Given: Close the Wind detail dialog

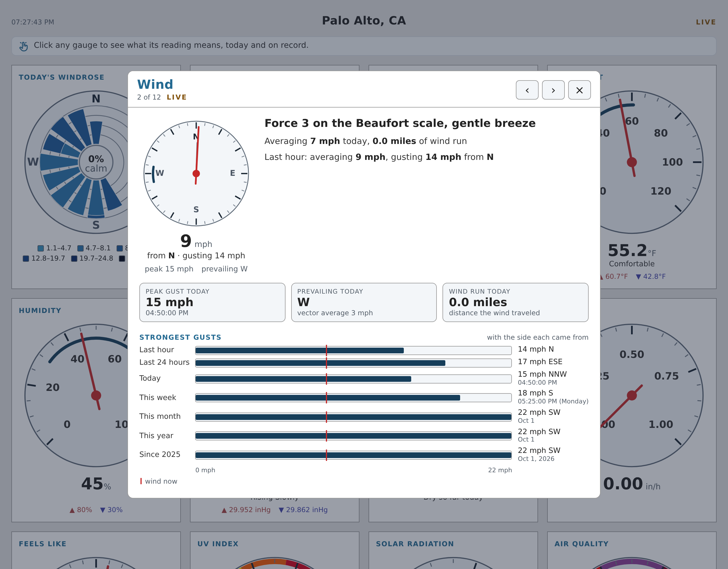Looking at the screenshot, I should point(579,90).
